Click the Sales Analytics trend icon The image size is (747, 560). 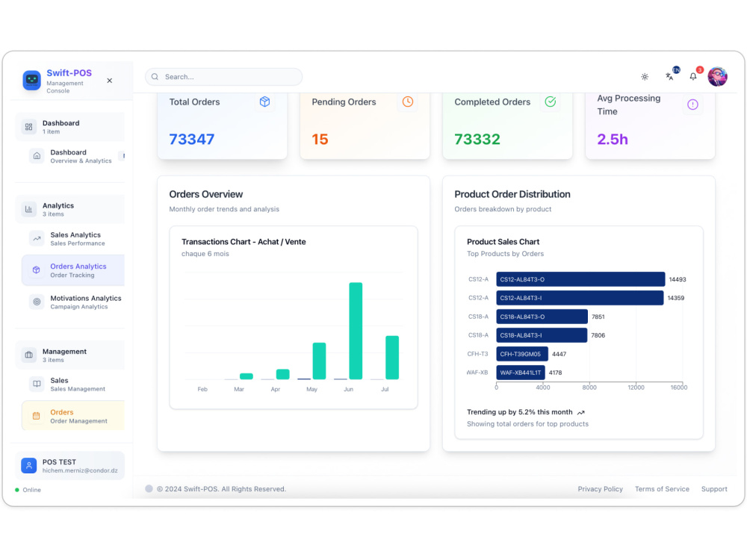(37, 239)
